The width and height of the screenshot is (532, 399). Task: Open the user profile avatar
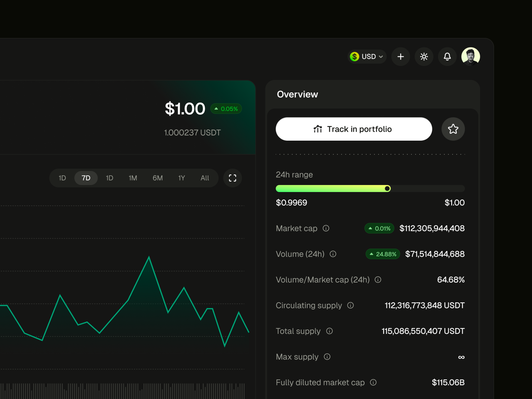pos(470,57)
